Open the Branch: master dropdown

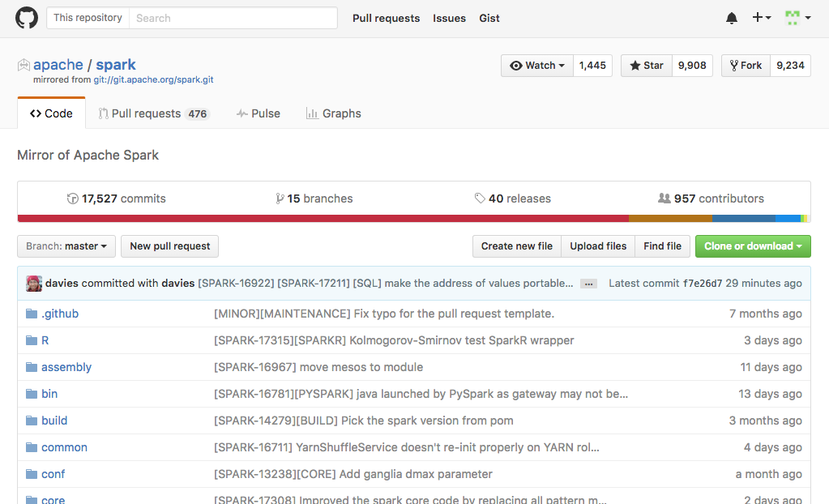point(66,246)
